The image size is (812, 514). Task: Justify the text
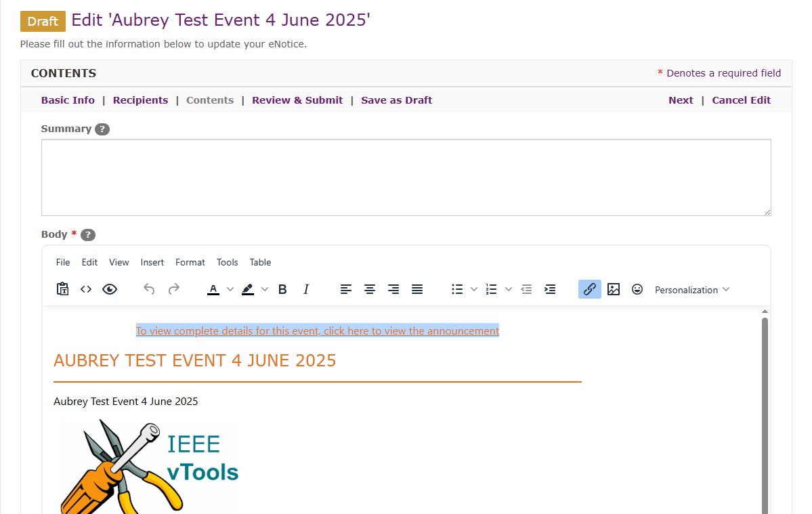pyautogui.click(x=417, y=289)
